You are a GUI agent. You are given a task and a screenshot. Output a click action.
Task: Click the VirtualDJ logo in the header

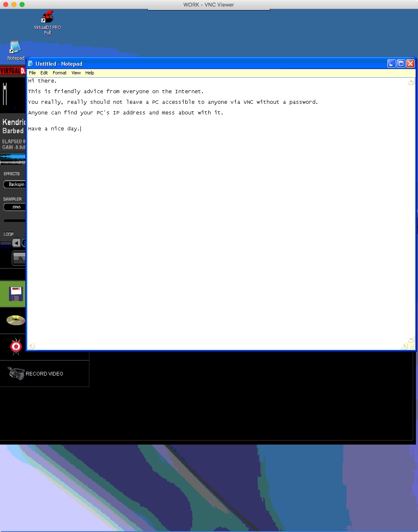13,71
